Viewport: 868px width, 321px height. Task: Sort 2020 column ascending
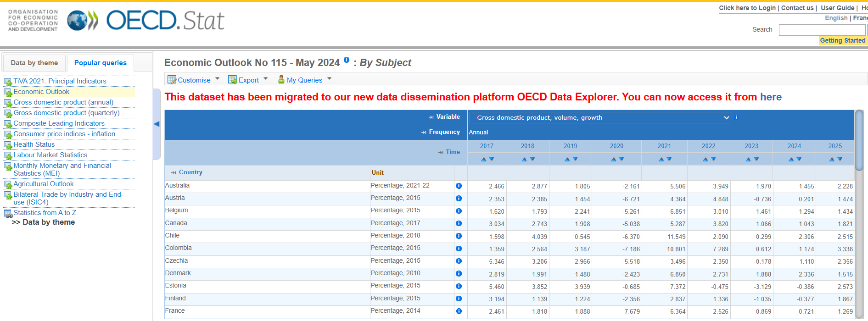(613, 159)
